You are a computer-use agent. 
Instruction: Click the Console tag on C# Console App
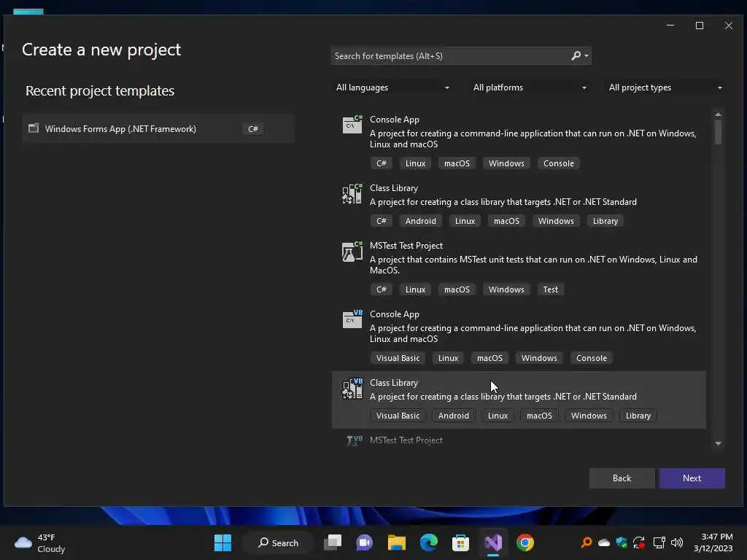click(x=559, y=163)
